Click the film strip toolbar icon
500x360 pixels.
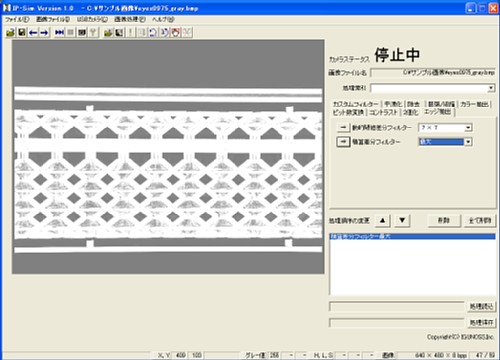click(82, 32)
